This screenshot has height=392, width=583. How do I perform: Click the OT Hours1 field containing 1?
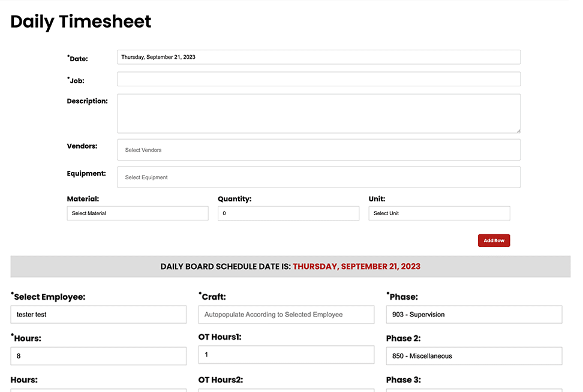[x=286, y=355]
